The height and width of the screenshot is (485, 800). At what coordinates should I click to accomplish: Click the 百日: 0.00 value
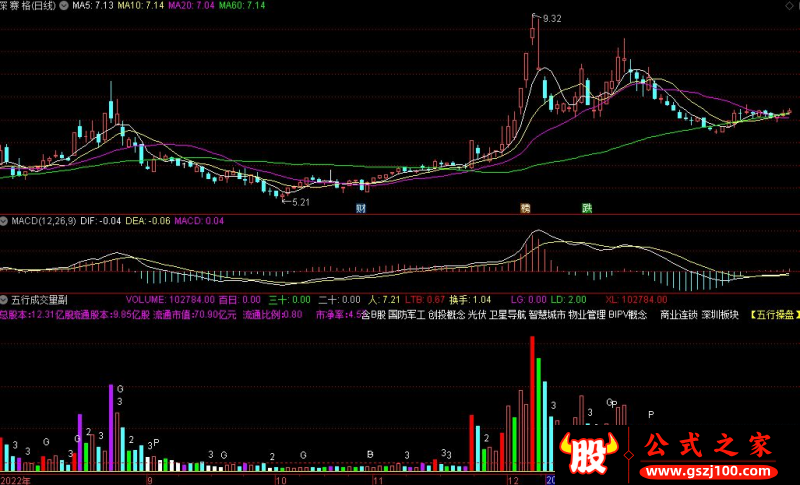tap(240, 300)
